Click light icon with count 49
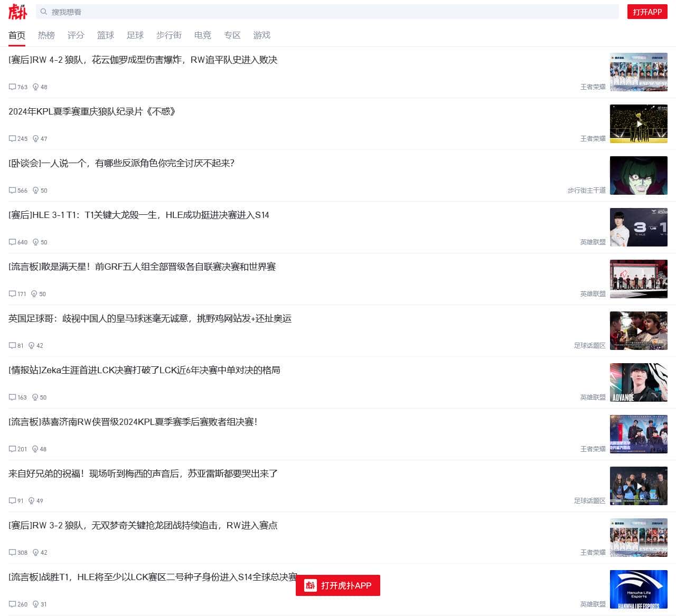 pyautogui.click(x=32, y=501)
